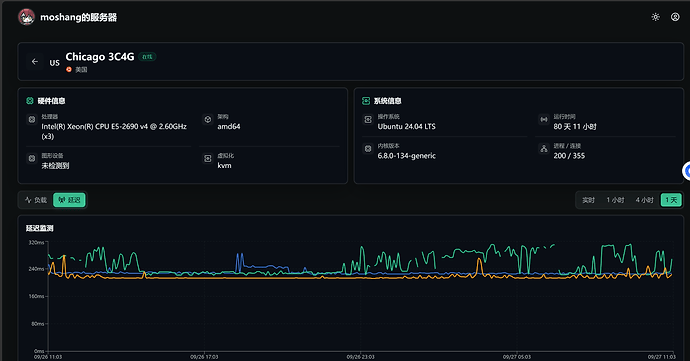
Task: Click the kvm virtualization value
Action: point(224,166)
